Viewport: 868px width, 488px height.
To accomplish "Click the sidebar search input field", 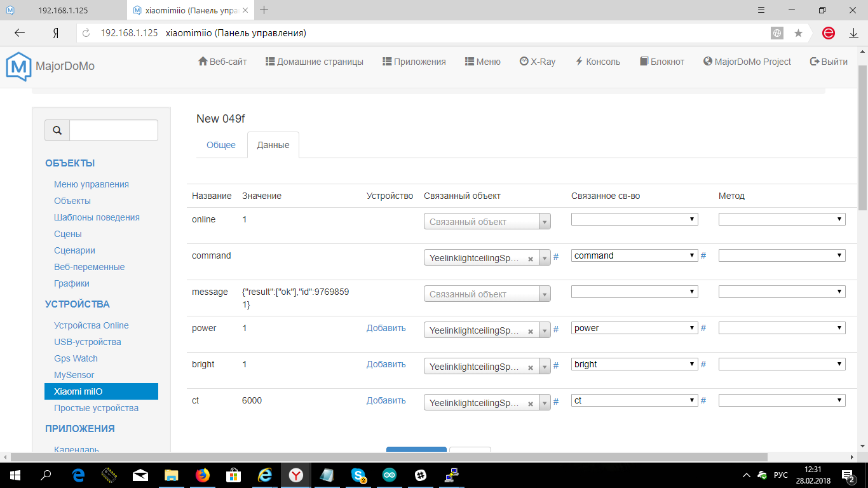I will click(113, 130).
